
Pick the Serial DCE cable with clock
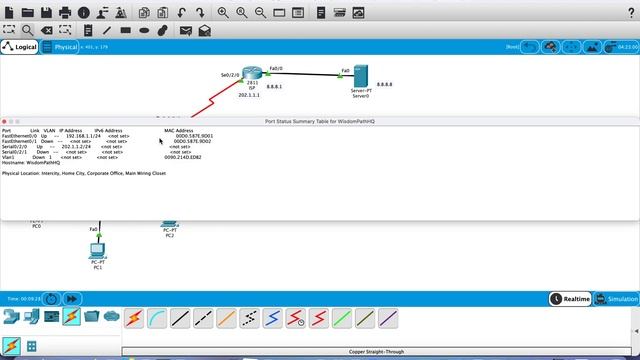pos(296,318)
